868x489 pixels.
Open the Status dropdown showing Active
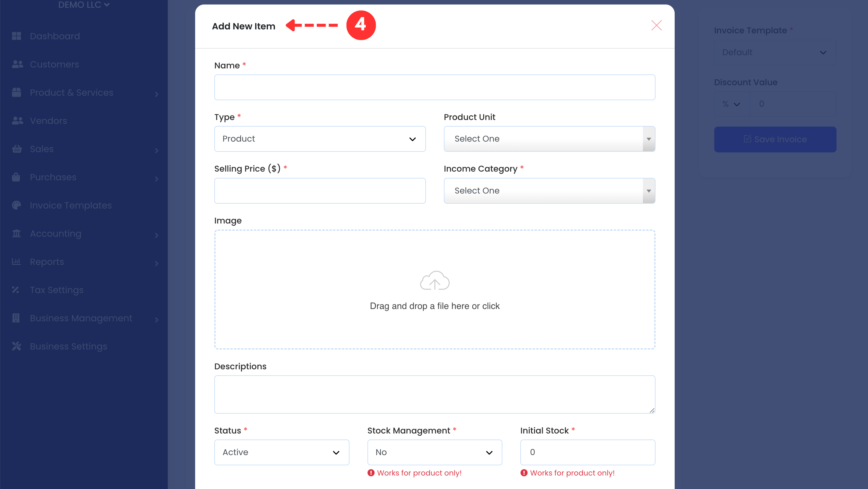(281, 452)
